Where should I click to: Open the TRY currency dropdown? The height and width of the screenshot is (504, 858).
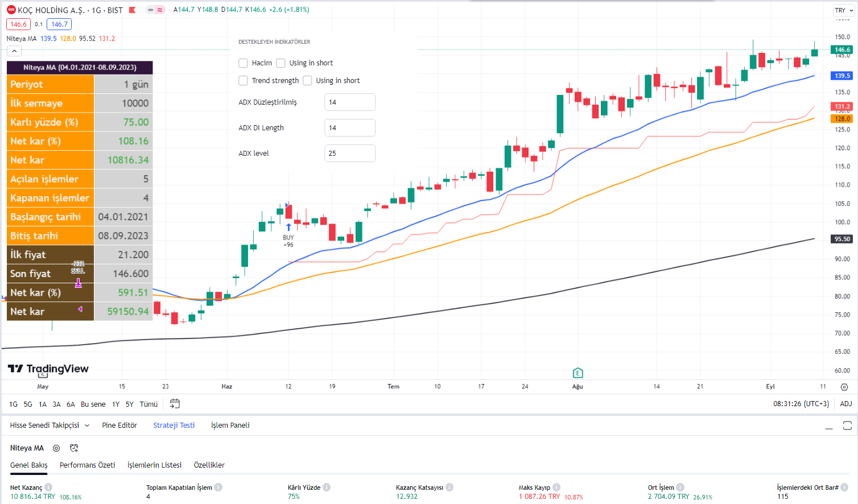(x=843, y=10)
